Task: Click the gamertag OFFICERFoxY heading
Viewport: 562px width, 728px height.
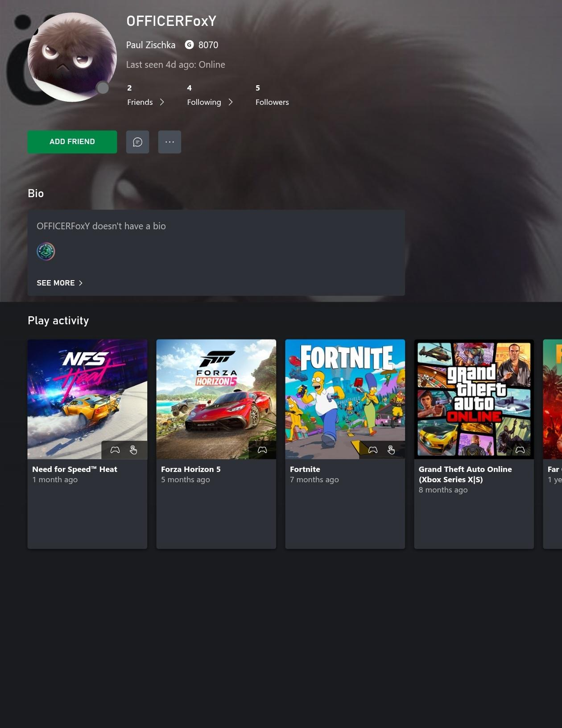Action: [x=171, y=21]
